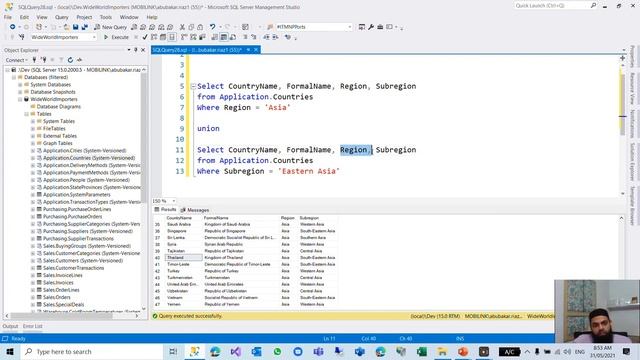
Task: Click the Thailand cell in results grid
Action: (x=184, y=258)
